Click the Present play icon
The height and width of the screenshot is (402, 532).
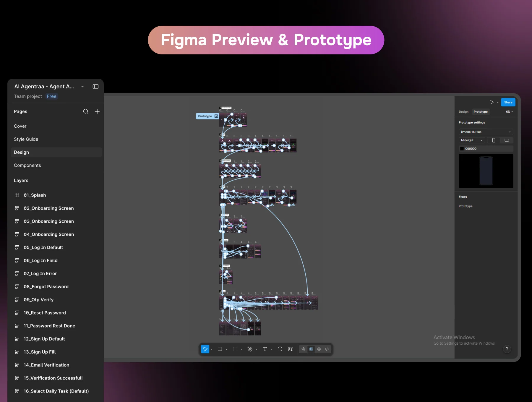[x=491, y=102]
